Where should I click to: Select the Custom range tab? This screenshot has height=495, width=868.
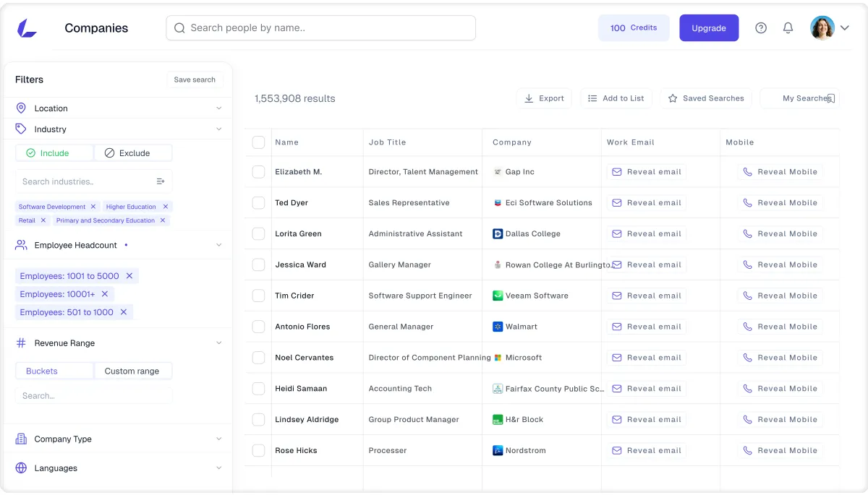tap(133, 371)
